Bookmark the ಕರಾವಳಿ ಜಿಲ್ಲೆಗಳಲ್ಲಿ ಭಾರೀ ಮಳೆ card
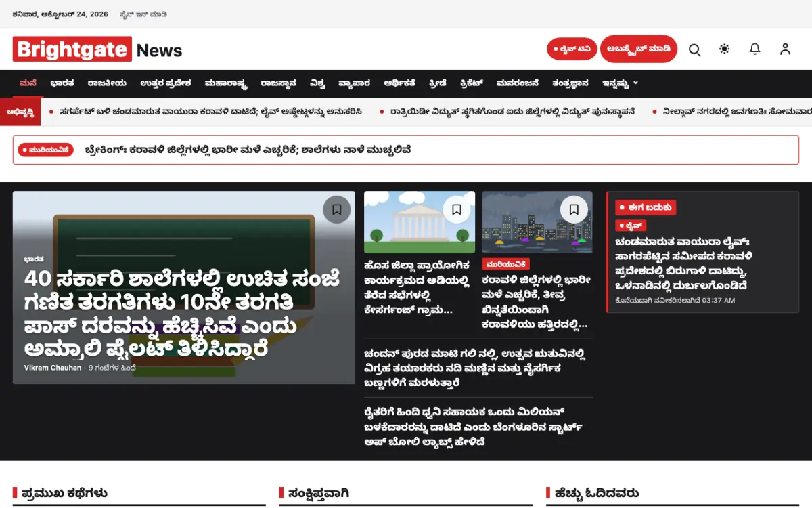 574,209
